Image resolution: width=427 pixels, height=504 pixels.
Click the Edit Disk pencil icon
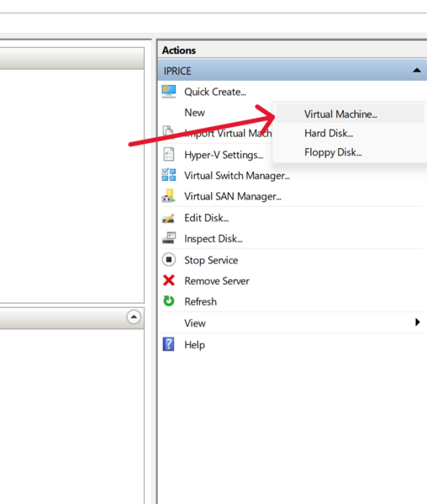(x=168, y=218)
